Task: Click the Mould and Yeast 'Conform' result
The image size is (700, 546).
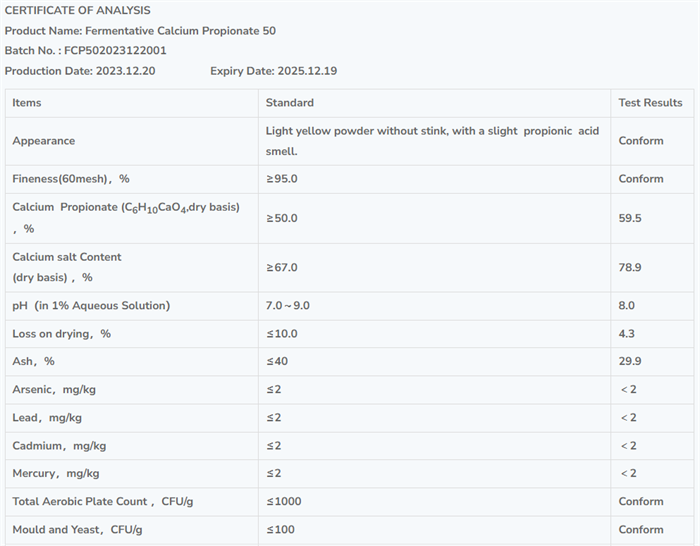Action: pos(640,530)
